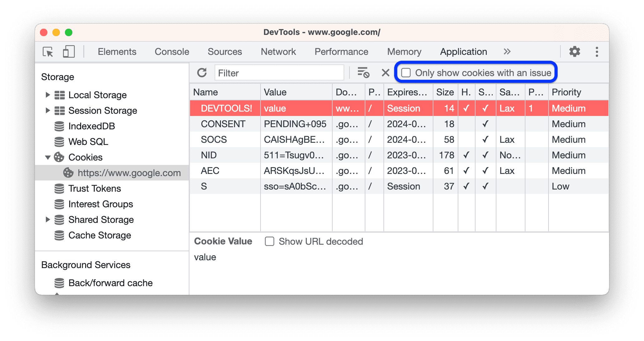Screen dimensions: 644x341
Task: Click the inspect element cursor icon
Action: 48,51
